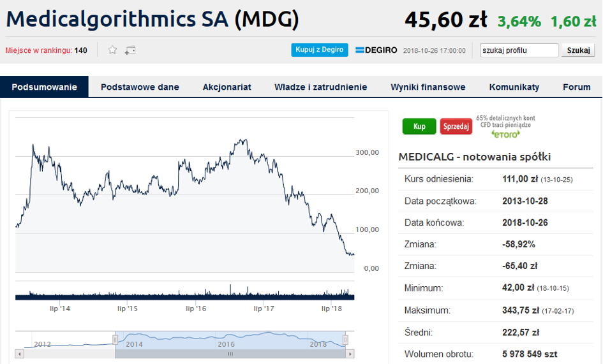Click the red Sprzedaj button
This screenshot has width=603, height=364.
[x=456, y=126]
